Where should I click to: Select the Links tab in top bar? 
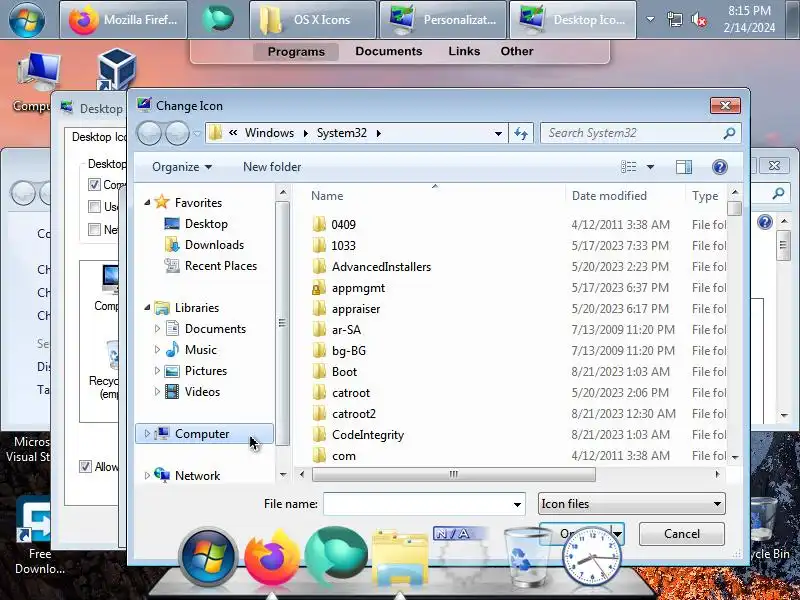(x=464, y=51)
